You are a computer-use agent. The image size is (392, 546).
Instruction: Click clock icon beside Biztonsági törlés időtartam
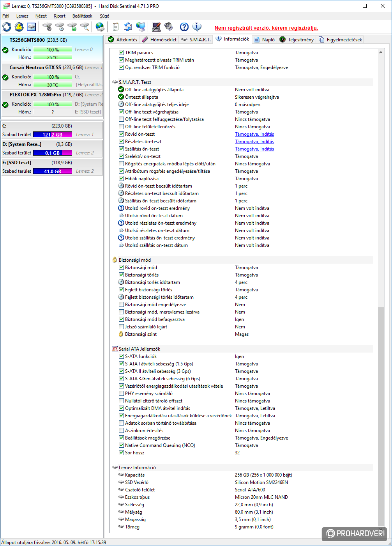pos(121,282)
